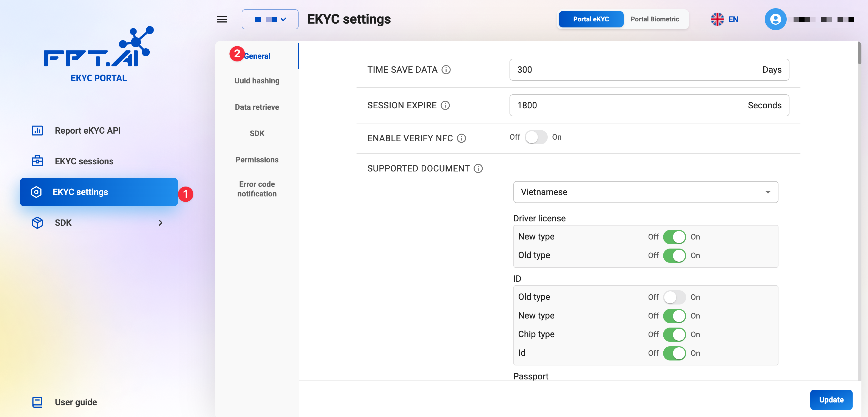This screenshot has height=417, width=868.
Task: Switch to Portal Biometric
Action: click(x=654, y=19)
